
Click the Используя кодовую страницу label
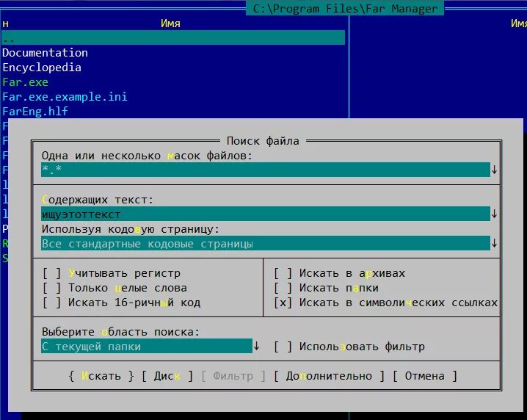(131, 229)
